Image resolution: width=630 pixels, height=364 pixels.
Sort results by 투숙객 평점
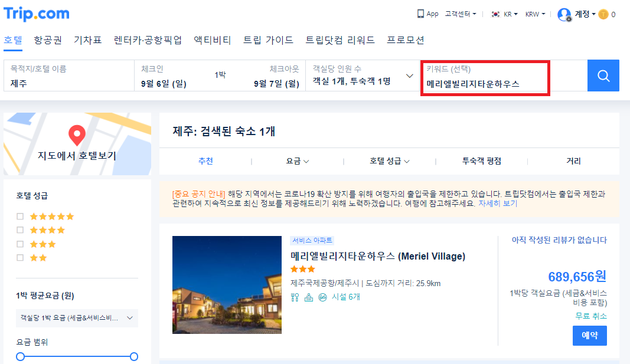[482, 161]
